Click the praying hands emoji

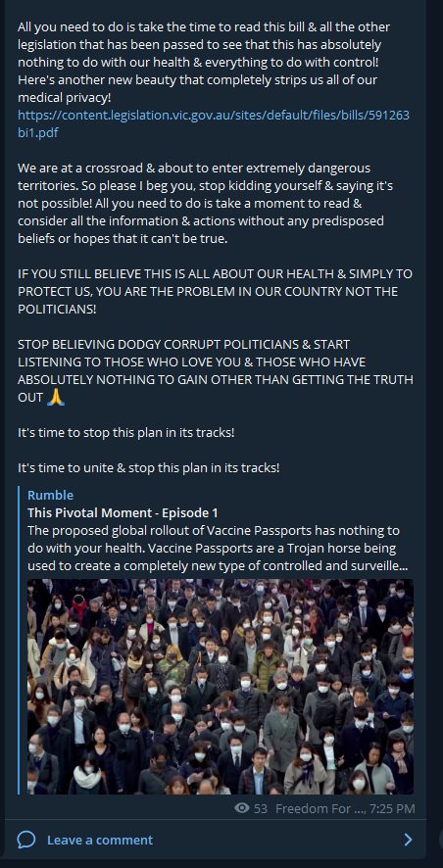tap(56, 397)
